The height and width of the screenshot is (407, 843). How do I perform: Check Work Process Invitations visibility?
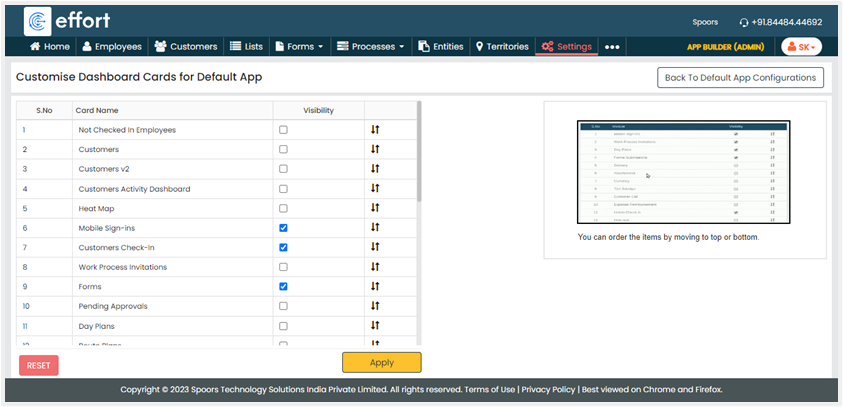[283, 267]
